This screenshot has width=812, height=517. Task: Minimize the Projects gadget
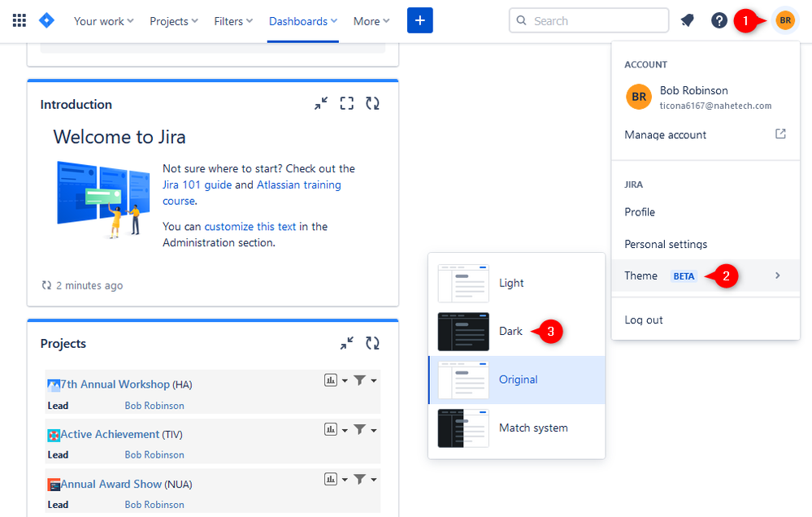(x=347, y=343)
